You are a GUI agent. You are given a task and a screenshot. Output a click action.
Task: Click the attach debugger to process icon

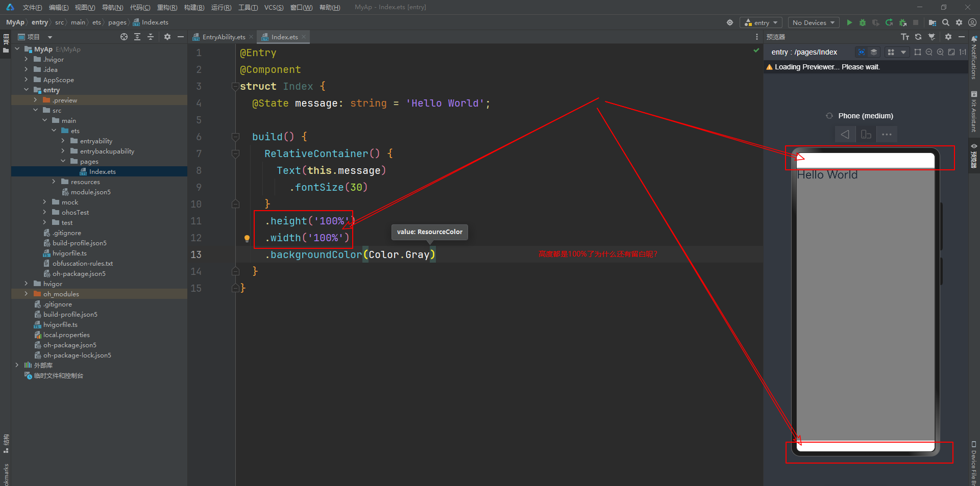(902, 22)
